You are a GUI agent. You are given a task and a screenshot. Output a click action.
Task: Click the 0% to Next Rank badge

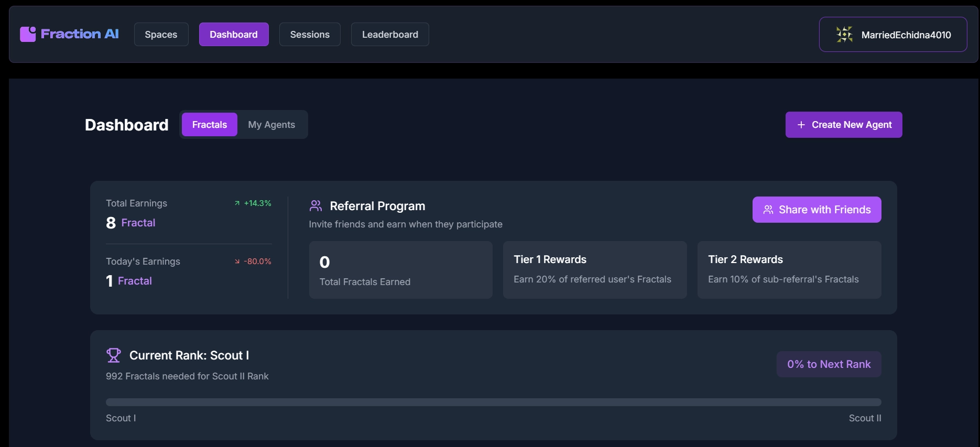point(829,364)
